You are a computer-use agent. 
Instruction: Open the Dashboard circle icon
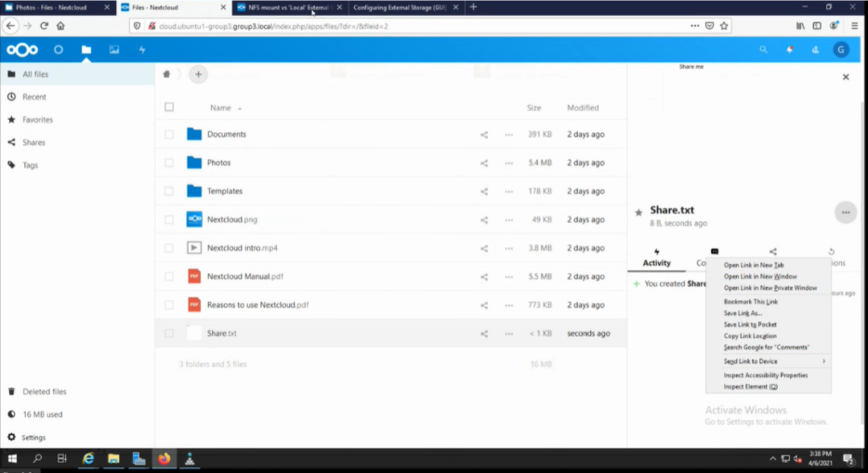click(x=59, y=50)
